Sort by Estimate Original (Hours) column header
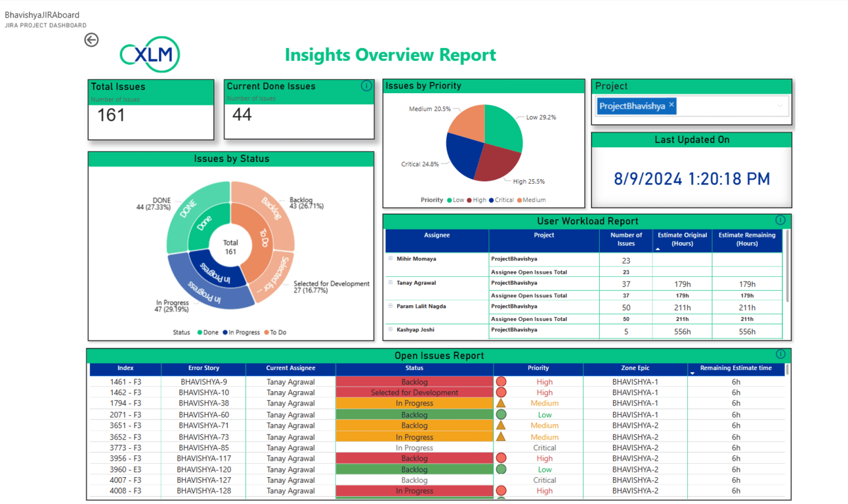Screen dimensions: 848x504 pyautogui.click(x=682, y=239)
